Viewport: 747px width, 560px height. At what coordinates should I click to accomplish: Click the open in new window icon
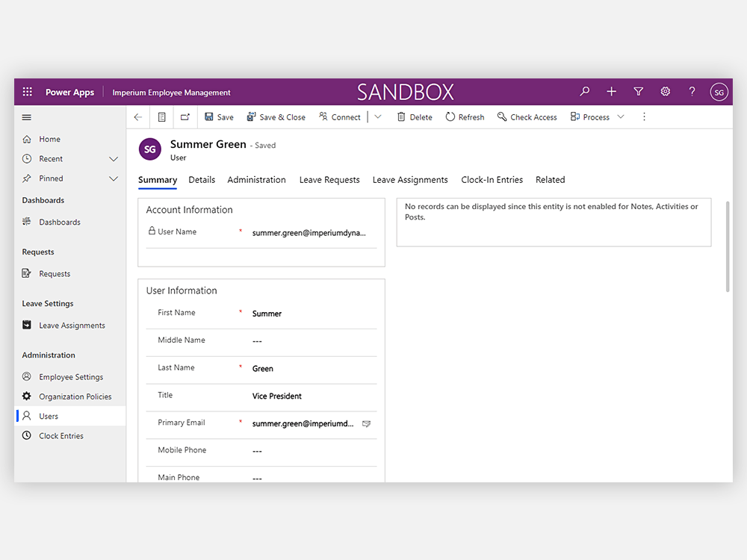[x=185, y=117]
